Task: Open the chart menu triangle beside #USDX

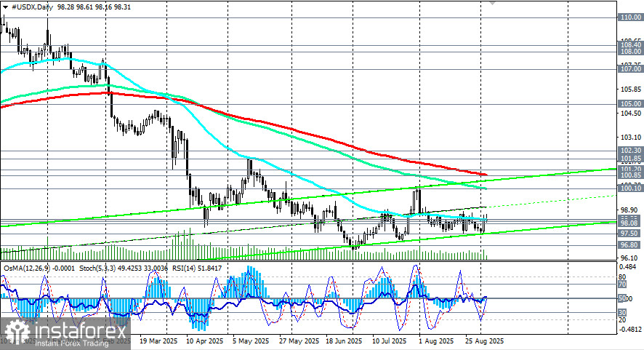Action: tap(5, 7)
